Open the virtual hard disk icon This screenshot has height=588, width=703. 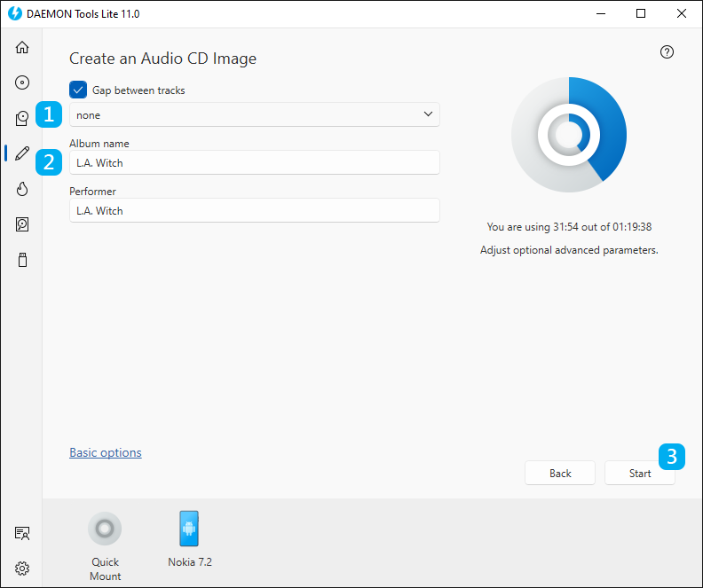click(x=22, y=224)
